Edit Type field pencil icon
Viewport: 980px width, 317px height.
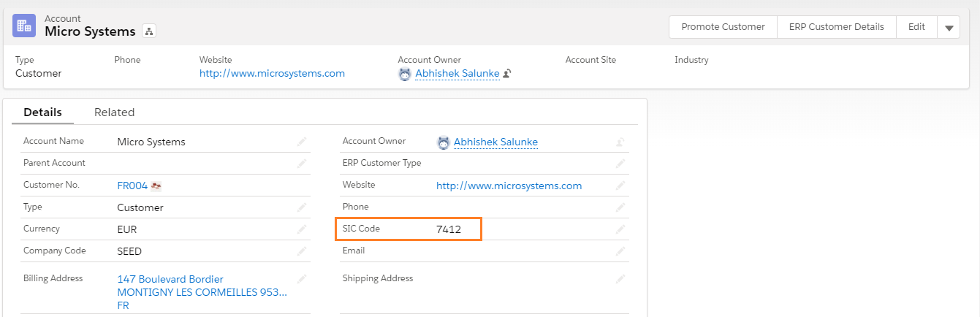(302, 207)
